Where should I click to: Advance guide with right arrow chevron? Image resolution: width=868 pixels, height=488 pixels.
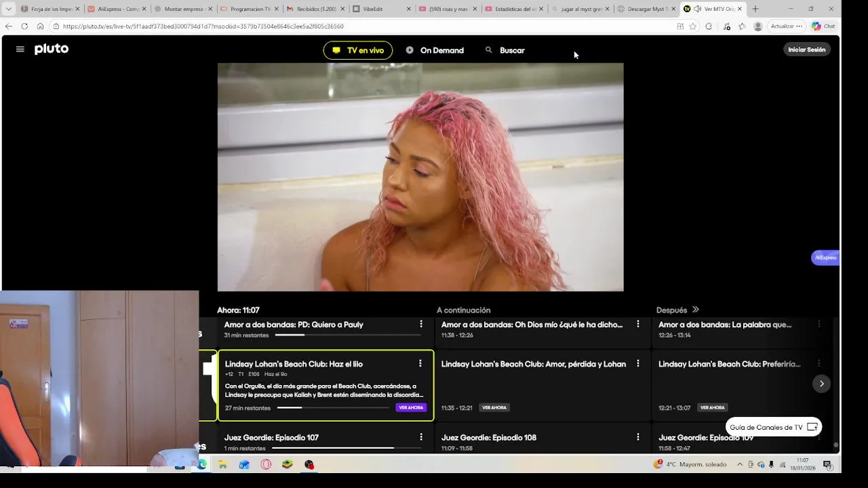point(821,384)
